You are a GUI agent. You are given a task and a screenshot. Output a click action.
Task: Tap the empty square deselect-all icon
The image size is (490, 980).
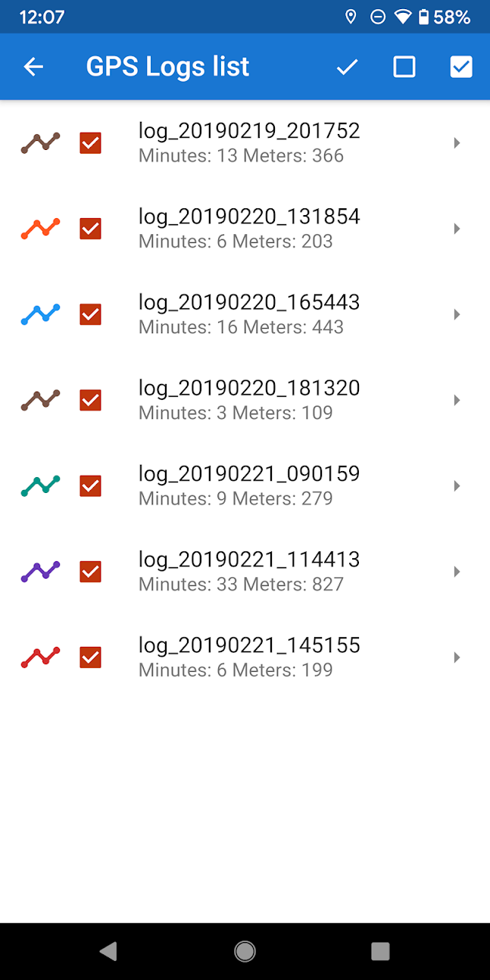pos(404,67)
